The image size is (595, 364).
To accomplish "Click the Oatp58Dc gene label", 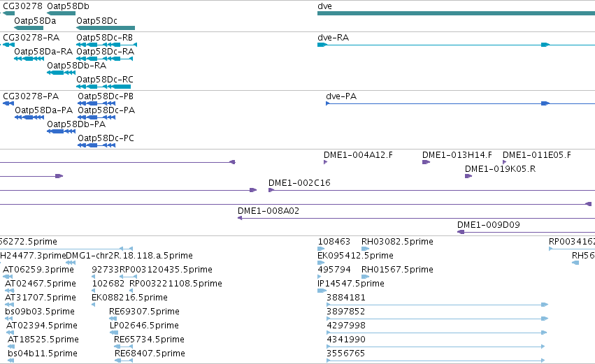I will coord(96,21).
